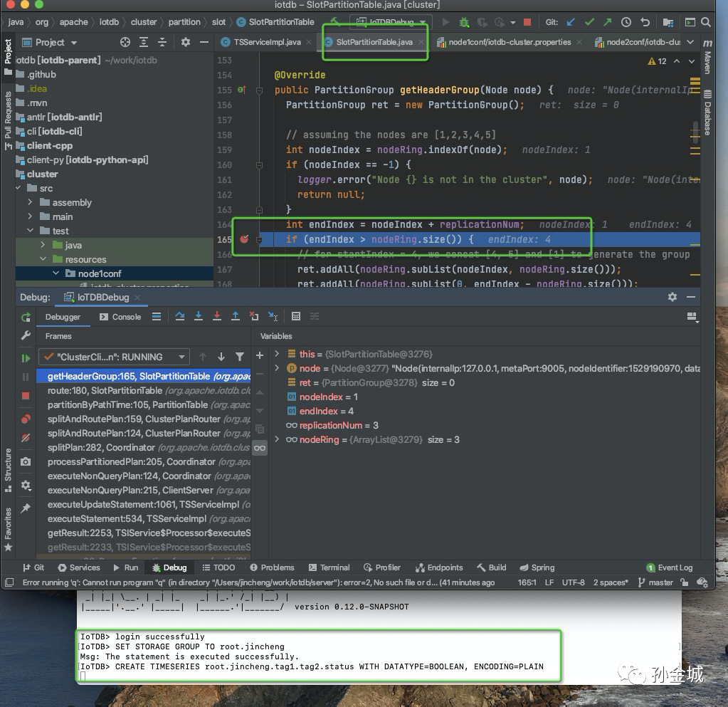Click Step Out in debugger toolbar

(x=236, y=316)
